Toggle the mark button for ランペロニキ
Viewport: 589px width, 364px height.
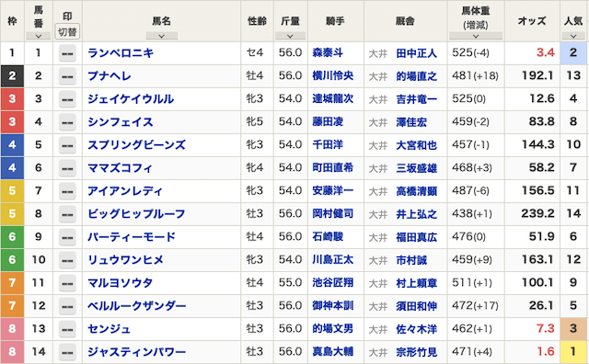67,53
